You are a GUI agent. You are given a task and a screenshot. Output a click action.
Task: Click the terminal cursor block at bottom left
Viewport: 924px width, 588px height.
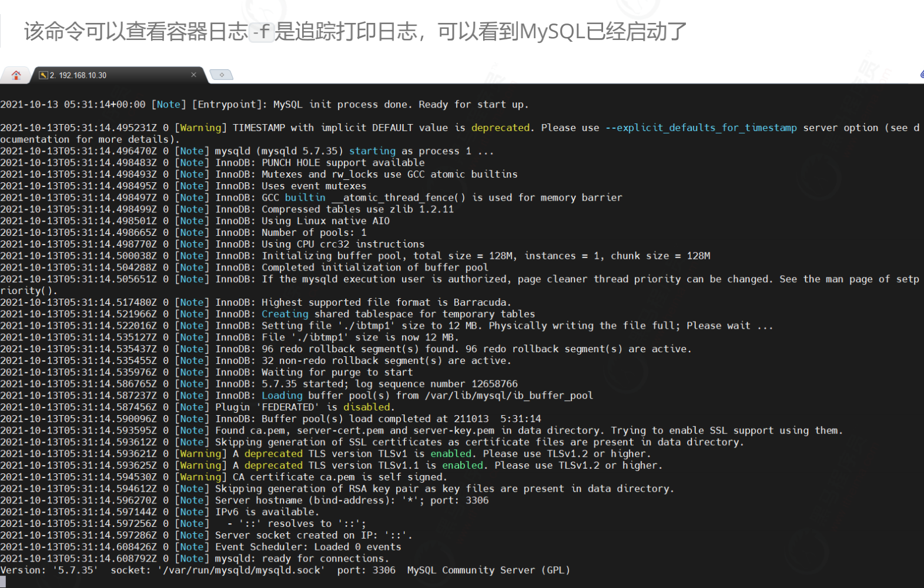tap(3, 582)
